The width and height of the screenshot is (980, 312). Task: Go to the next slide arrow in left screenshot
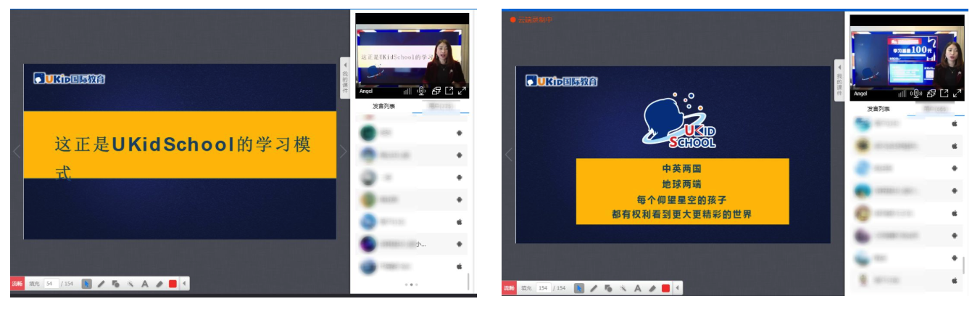344,152
